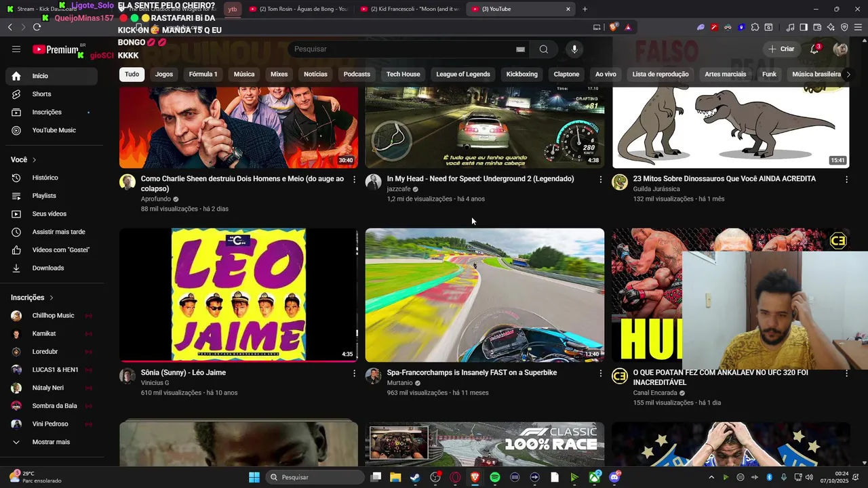Image resolution: width=868 pixels, height=488 pixels.
Task: Select the League of Legends chip
Action: pyautogui.click(x=463, y=74)
